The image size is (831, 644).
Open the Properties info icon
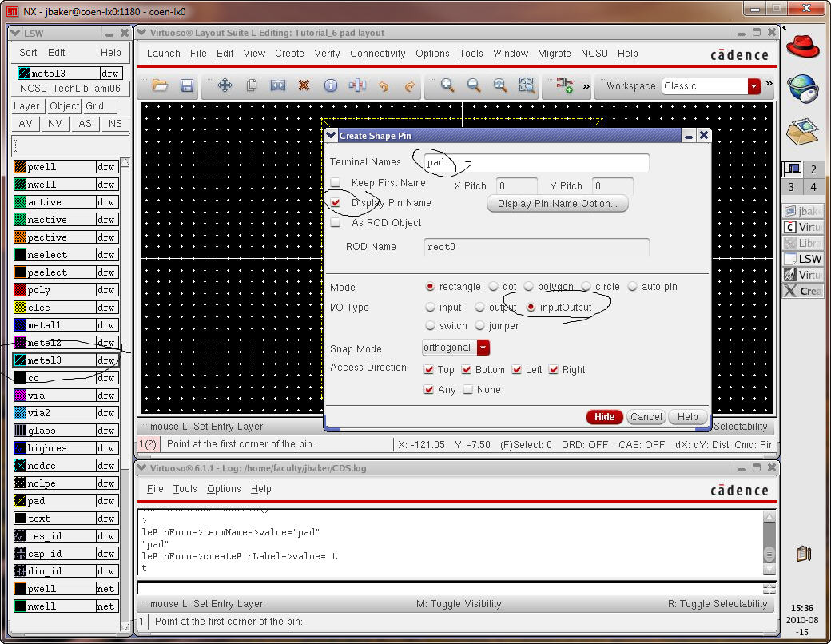[330, 85]
